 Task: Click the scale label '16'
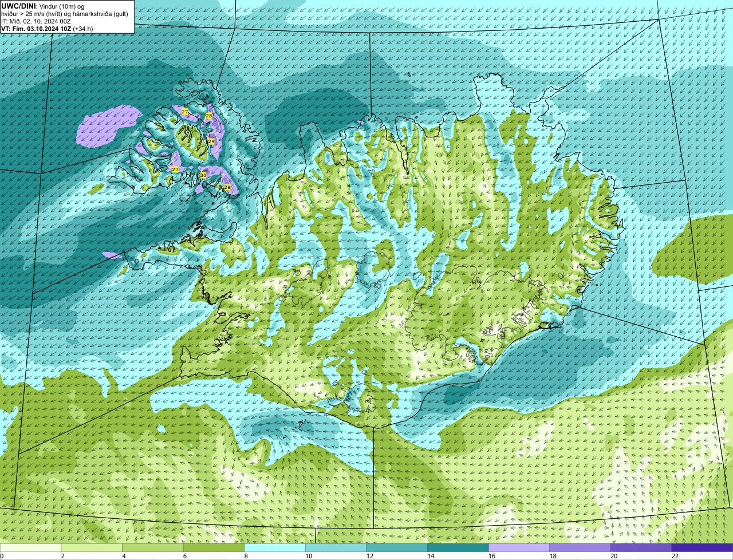[492, 556]
